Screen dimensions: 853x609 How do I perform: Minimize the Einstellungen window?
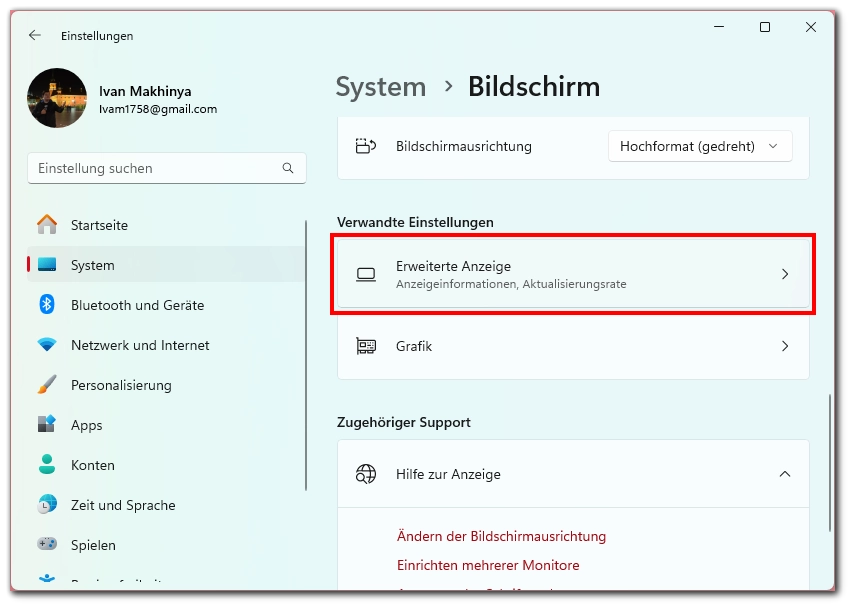coord(719,27)
